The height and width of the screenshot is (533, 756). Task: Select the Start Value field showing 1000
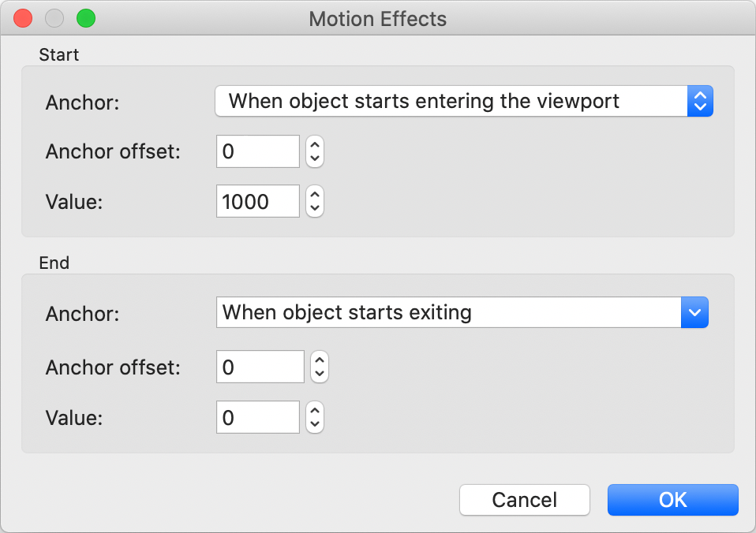(258, 202)
